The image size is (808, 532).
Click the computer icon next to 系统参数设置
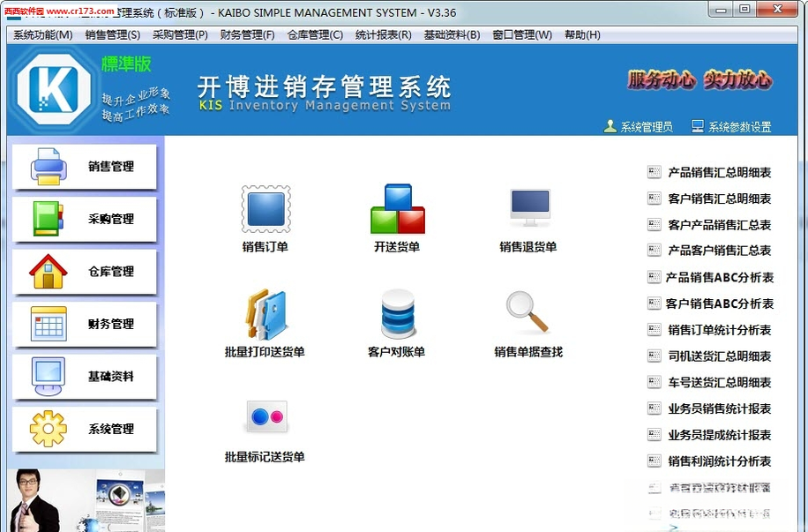point(698,126)
